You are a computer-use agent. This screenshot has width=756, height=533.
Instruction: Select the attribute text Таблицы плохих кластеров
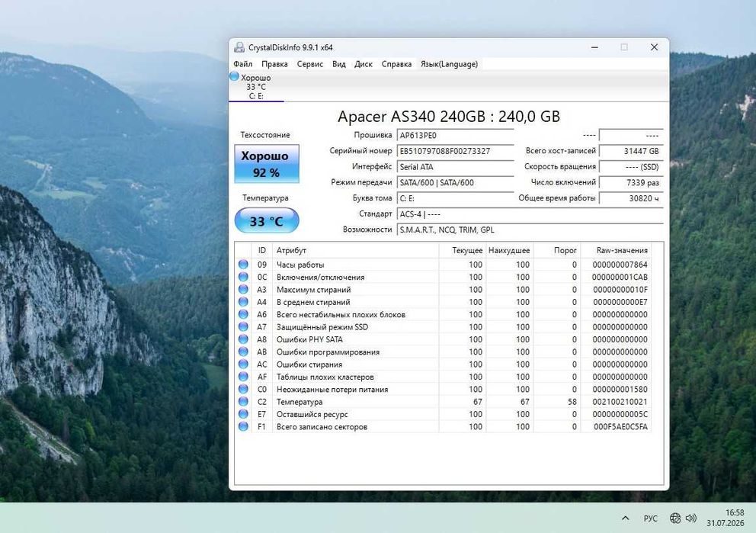coord(325,377)
